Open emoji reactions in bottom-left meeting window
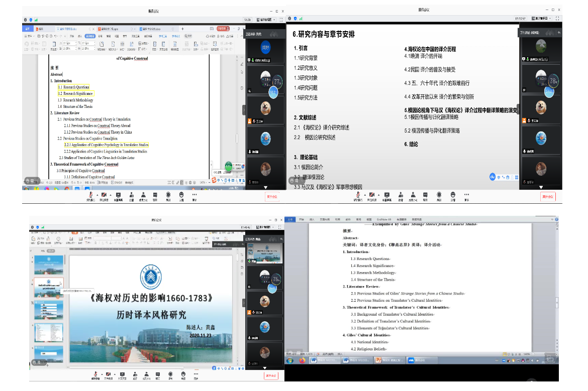 click(x=183, y=375)
